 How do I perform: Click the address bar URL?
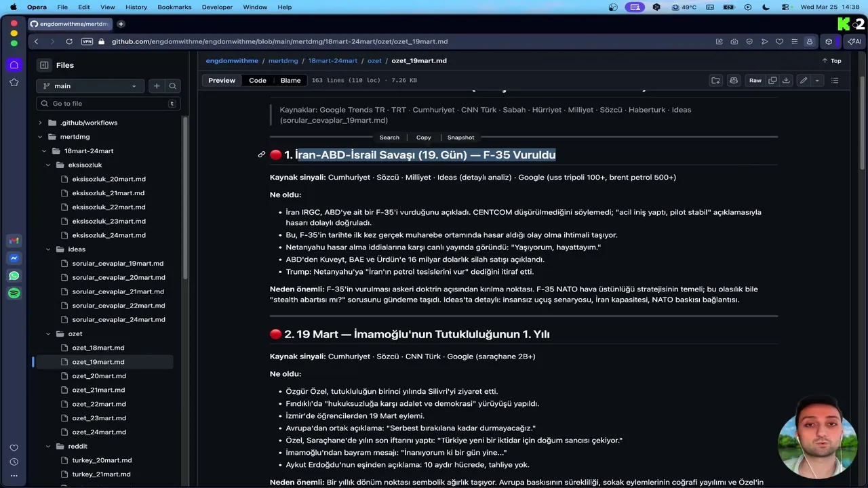click(279, 41)
